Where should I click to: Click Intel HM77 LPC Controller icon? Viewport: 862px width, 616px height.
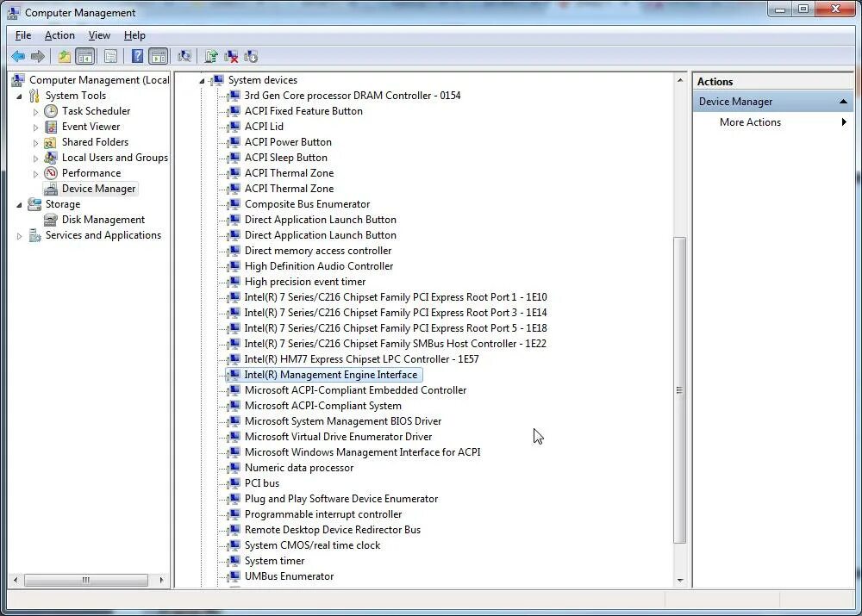[x=234, y=358]
